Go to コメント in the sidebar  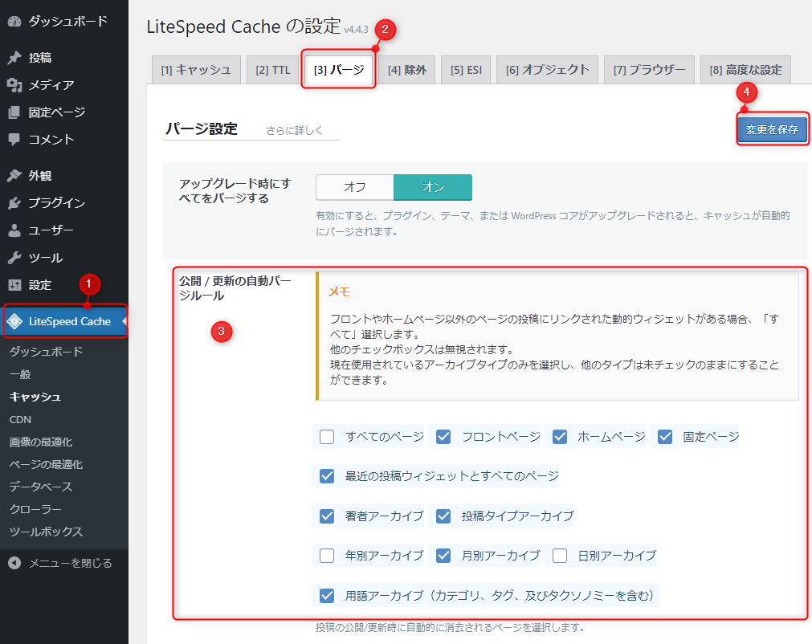(64, 139)
